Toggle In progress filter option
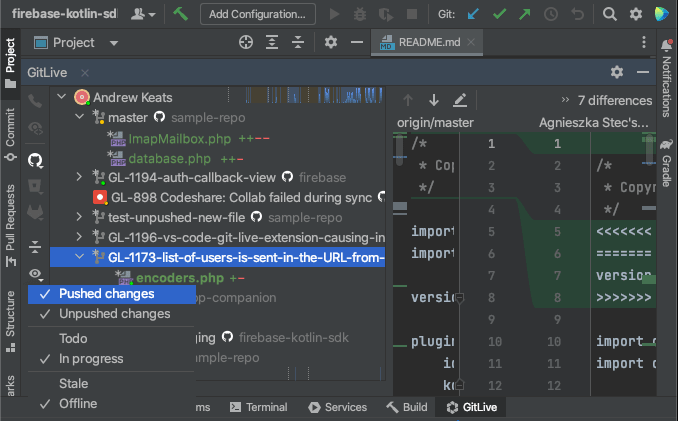This screenshot has height=421, width=678. pyautogui.click(x=112, y=359)
